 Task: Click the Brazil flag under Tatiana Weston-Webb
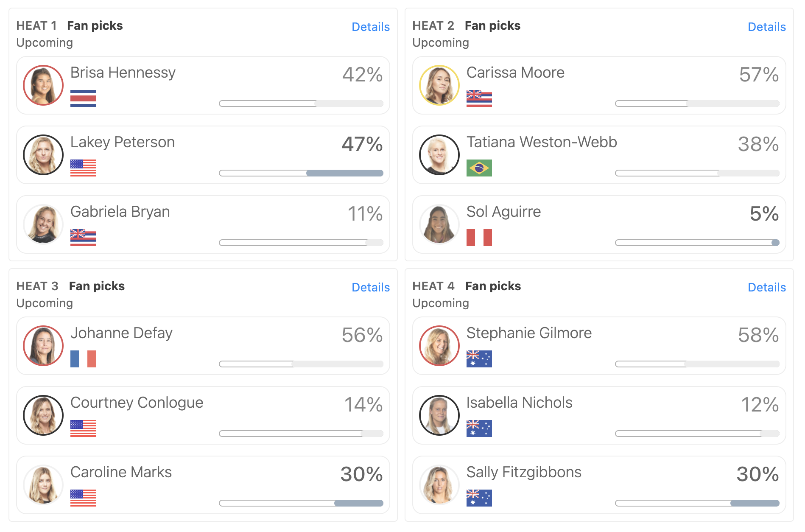click(x=479, y=168)
